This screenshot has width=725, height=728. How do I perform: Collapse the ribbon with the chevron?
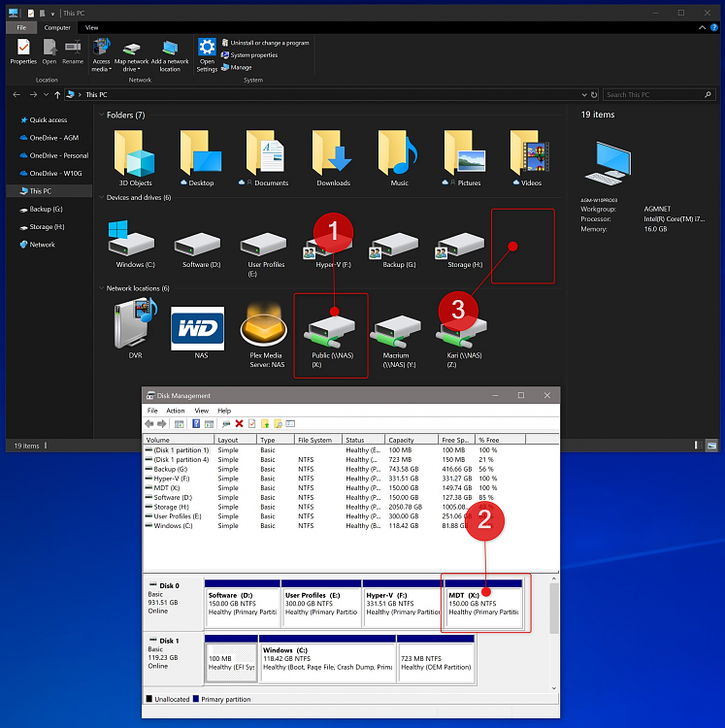(702, 27)
